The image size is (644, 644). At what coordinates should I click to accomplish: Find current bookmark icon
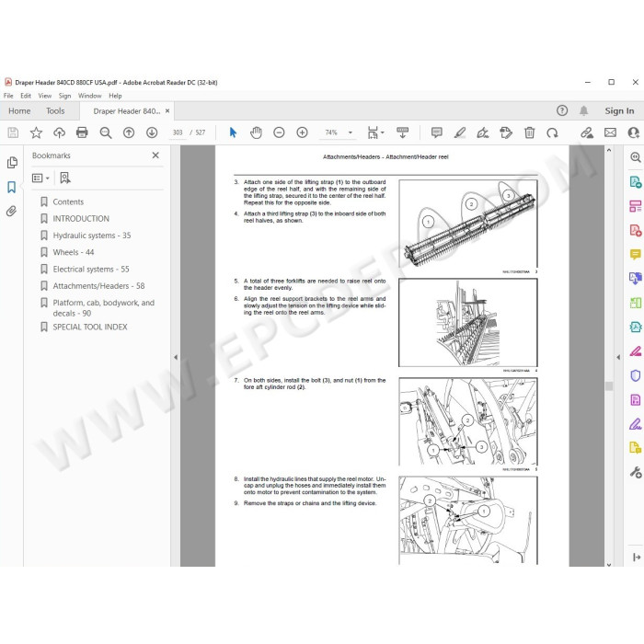(65, 178)
